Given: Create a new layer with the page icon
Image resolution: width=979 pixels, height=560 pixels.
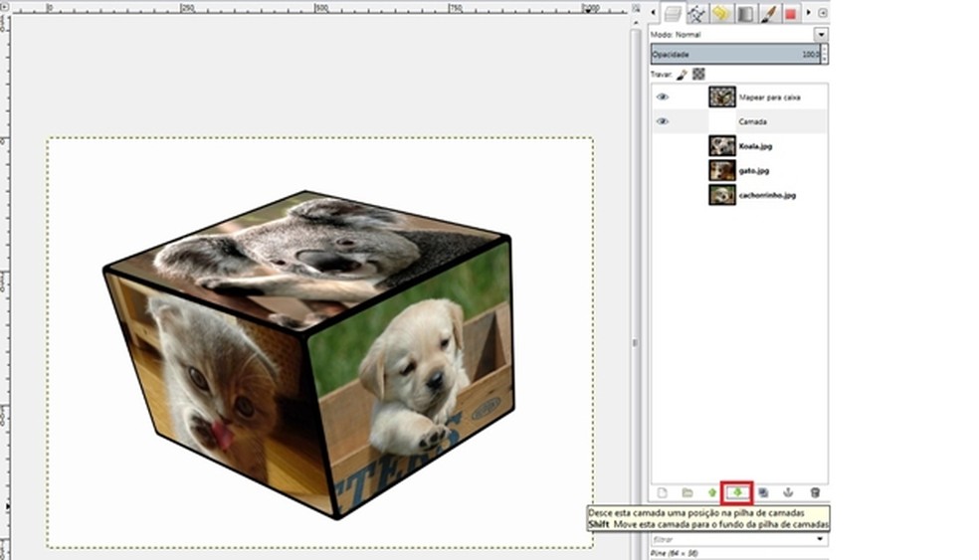Looking at the screenshot, I should [661, 492].
